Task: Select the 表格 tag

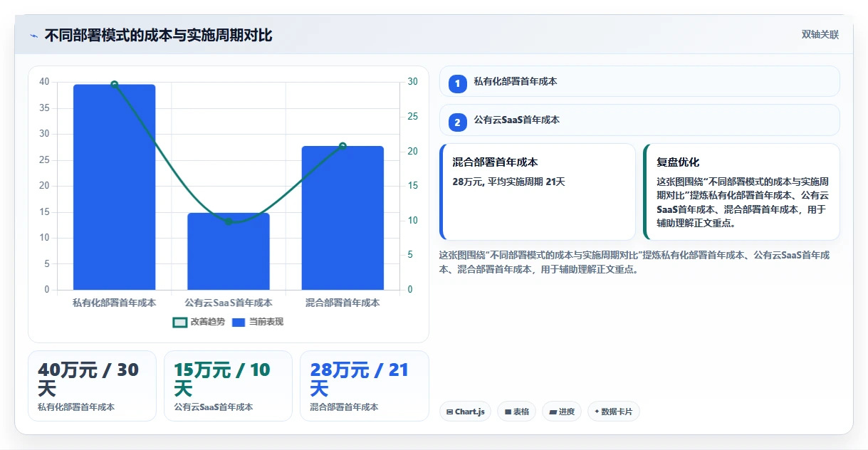Action: coord(516,412)
